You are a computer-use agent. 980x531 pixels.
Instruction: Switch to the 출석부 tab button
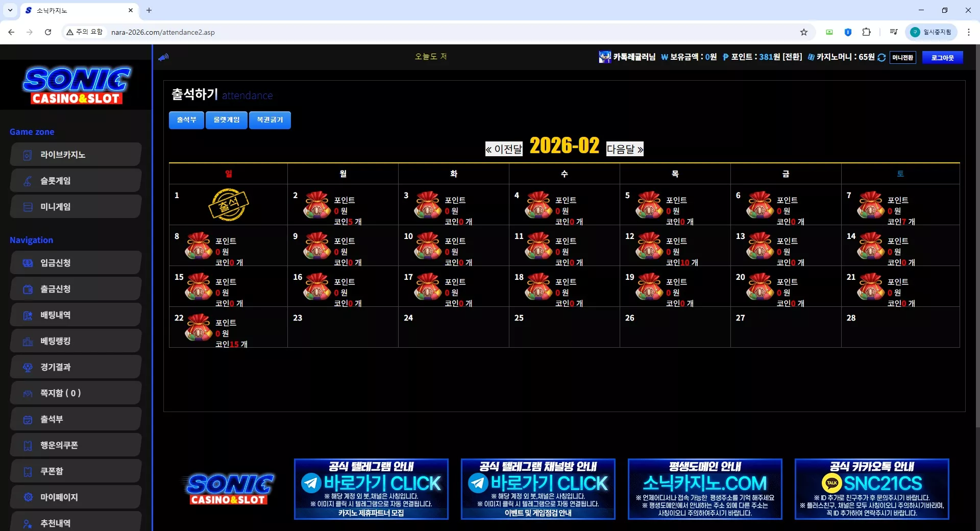(186, 120)
